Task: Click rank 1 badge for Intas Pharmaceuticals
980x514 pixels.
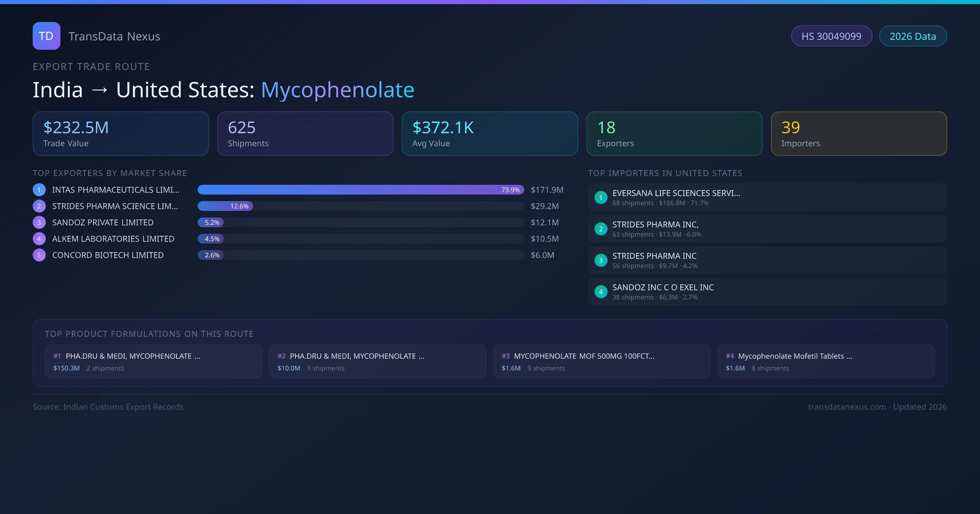Action: click(39, 190)
